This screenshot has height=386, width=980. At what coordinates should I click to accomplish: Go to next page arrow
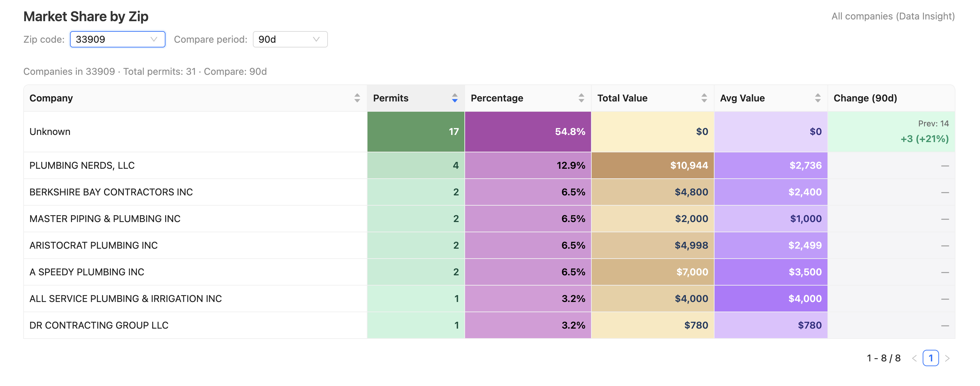pos(947,358)
